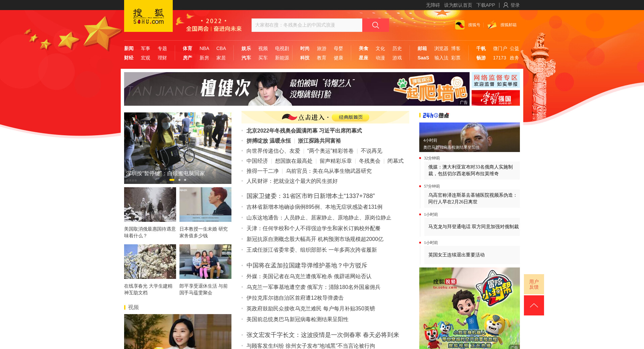Screen dimensions: 644x349
Task: Open the 24h 热点 section logo
Action: point(435,115)
